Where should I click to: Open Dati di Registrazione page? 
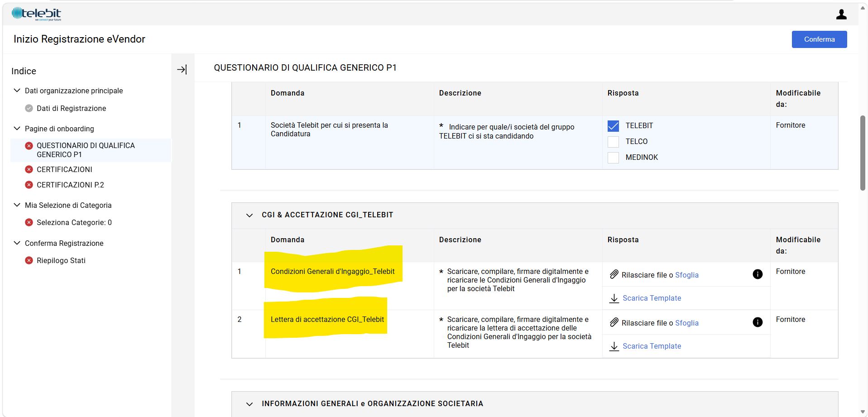point(72,108)
